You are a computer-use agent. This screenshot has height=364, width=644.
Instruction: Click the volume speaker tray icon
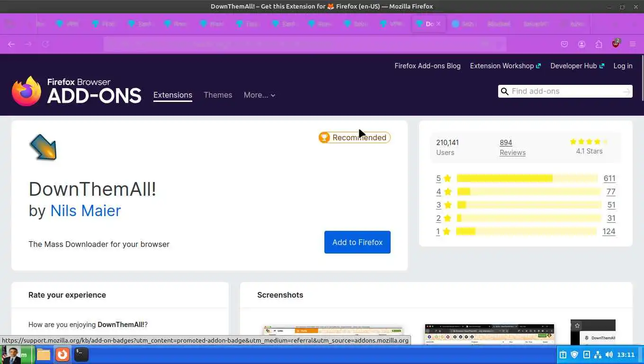click(609, 355)
